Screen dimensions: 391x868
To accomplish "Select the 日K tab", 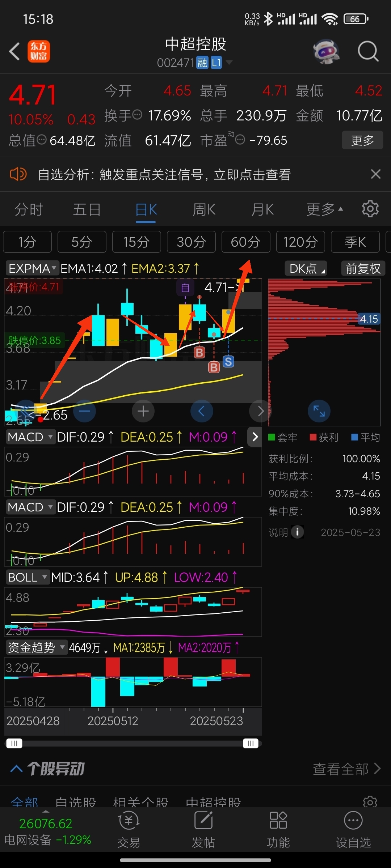I will click(x=146, y=209).
